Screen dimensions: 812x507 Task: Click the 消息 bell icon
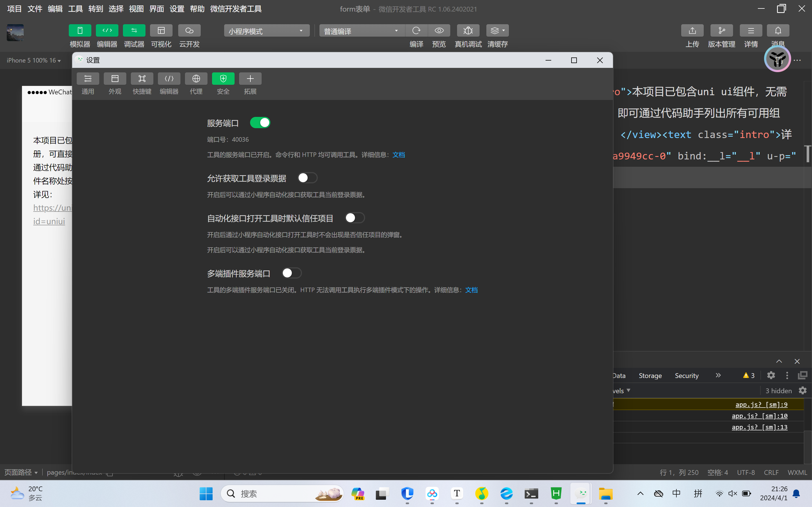point(778,31)
